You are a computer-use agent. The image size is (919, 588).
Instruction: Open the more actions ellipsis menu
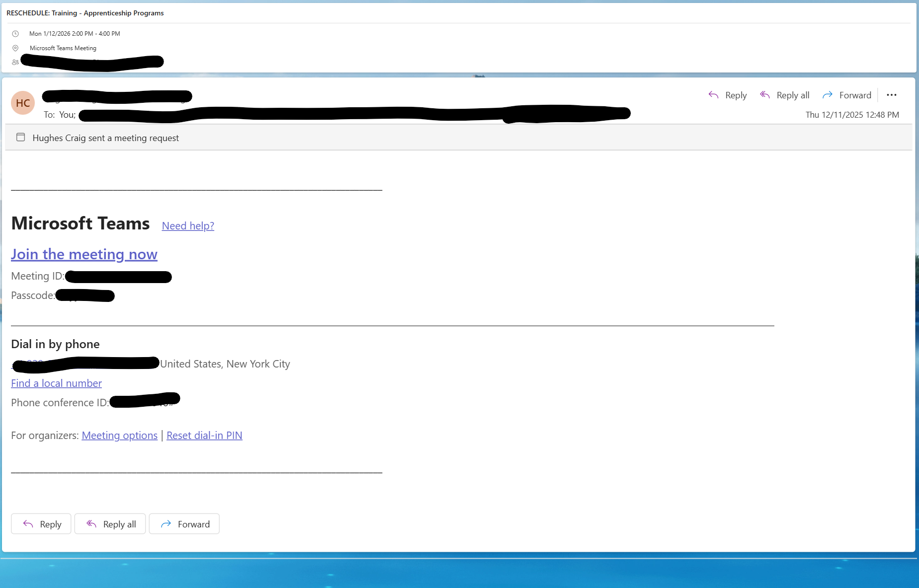[x=891, y=95]
